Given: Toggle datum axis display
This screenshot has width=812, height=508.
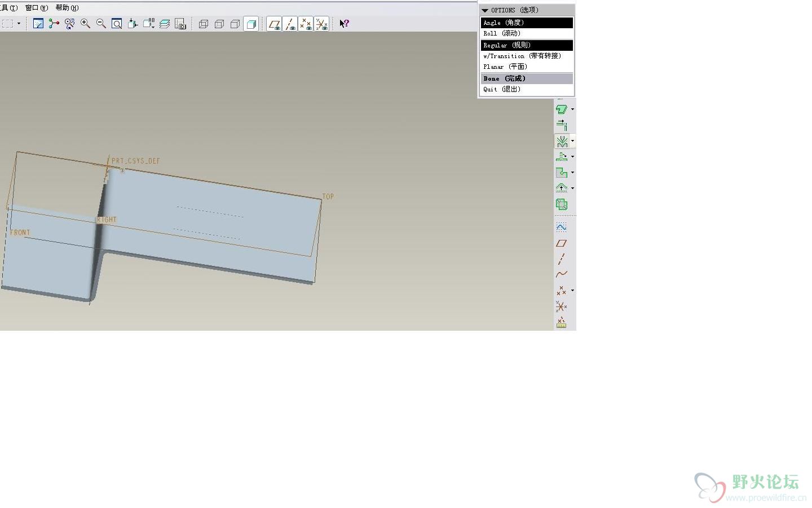Looking at the screenshot, I should 290,24.
